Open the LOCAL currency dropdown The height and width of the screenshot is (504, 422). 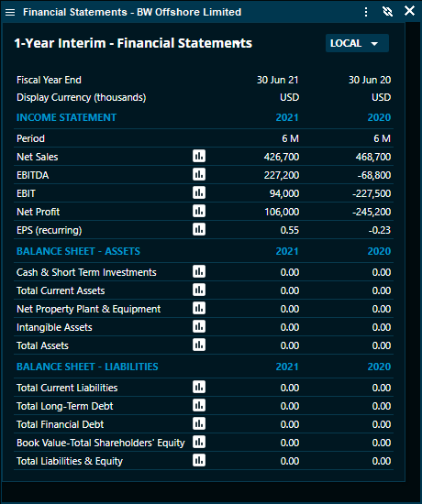(x=357, y=43)
